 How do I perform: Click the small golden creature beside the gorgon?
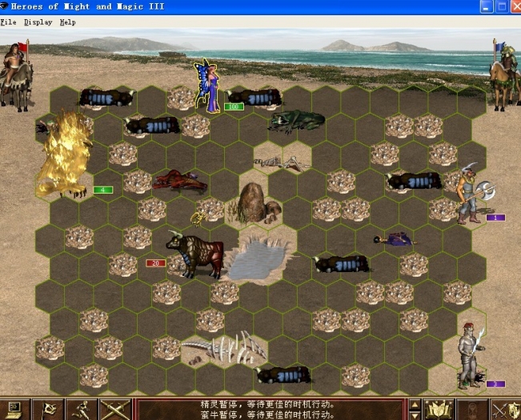coord(198,219)
